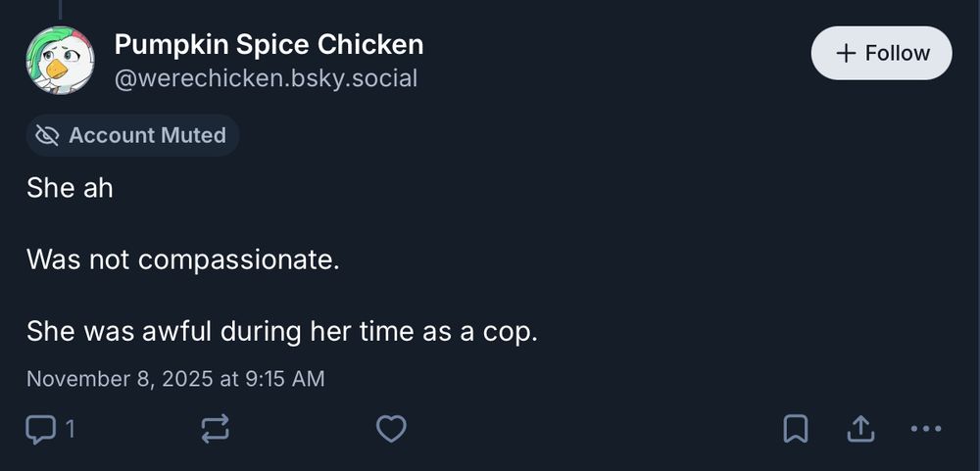Open the Pumpkin Spice Chicken display name

pyautogui.click(x=269, y=44)
